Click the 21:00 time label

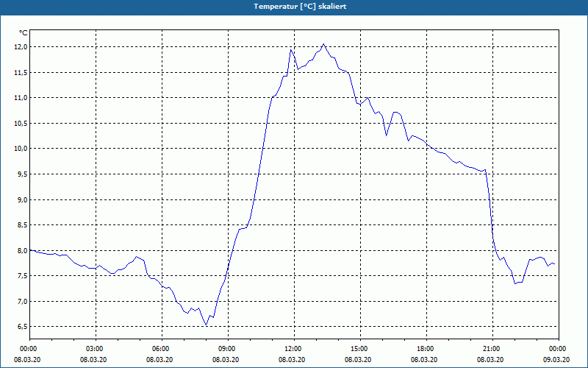[492, 349]
